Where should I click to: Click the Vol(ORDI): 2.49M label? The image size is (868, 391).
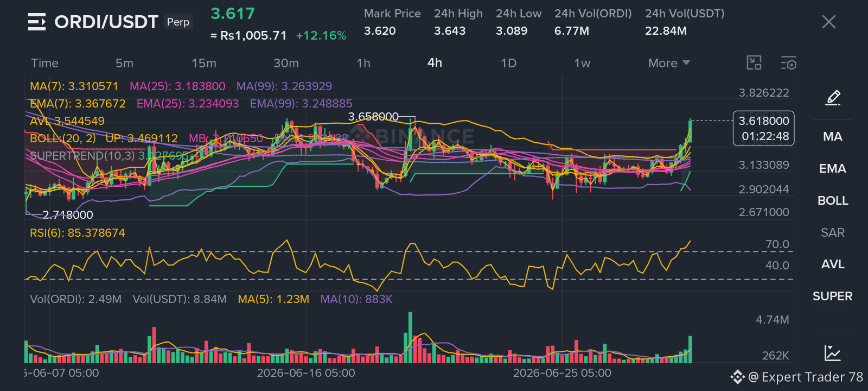[x=75, y=299]
